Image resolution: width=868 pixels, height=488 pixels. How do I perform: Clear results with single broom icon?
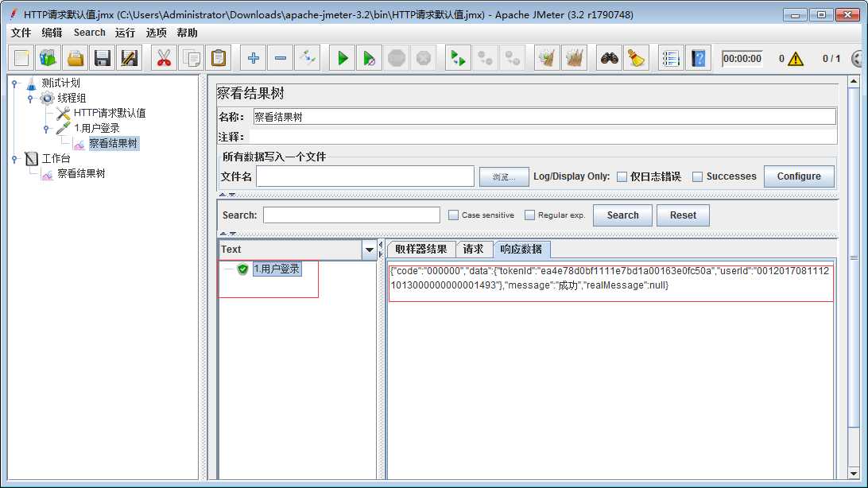coord(548,58)
